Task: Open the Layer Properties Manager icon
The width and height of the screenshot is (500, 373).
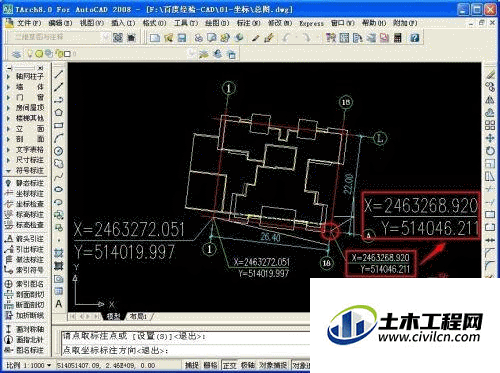Action: click(x=16, y=54)
